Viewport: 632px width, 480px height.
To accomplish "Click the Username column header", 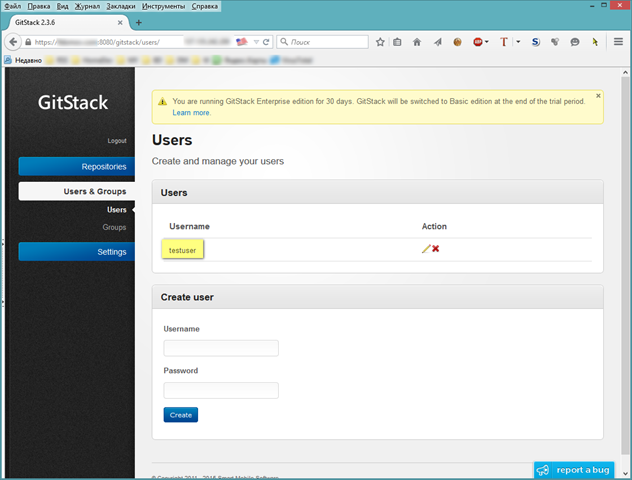I will click(189, 226).
